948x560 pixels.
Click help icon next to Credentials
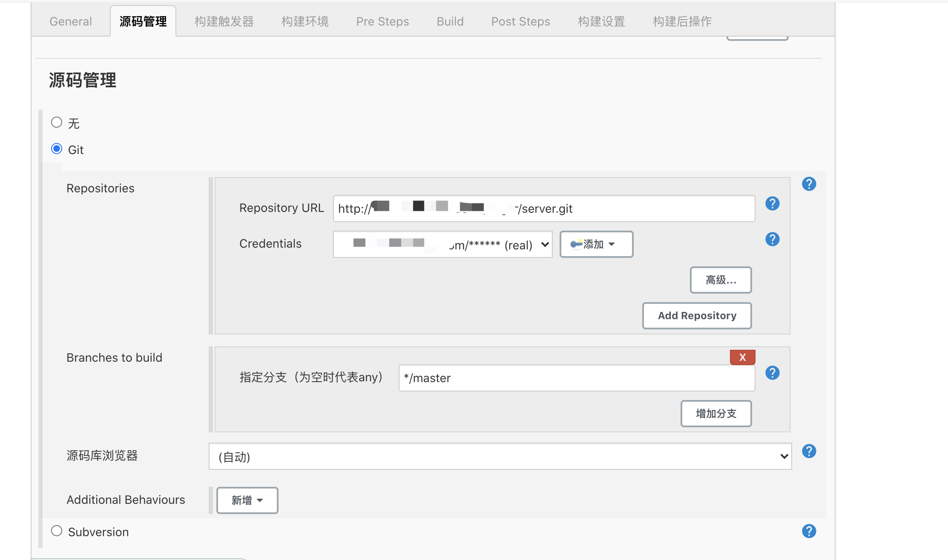[772, 239]
